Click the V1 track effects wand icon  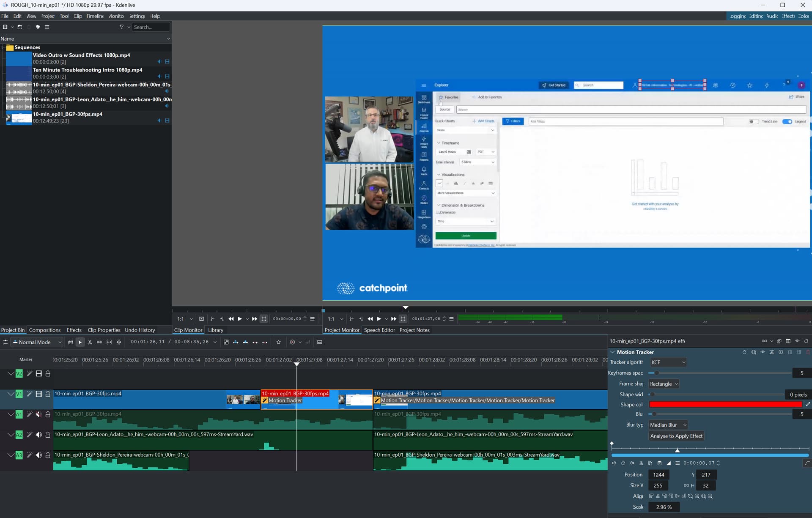[29, 394]
